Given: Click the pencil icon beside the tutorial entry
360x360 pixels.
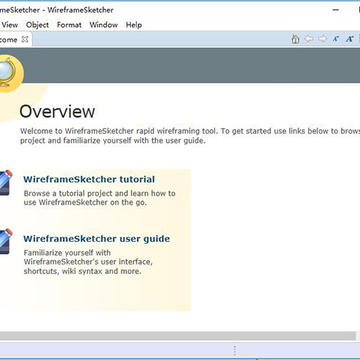Looking at the screenshot, I should pyautogui.click(x=5, y=182).
